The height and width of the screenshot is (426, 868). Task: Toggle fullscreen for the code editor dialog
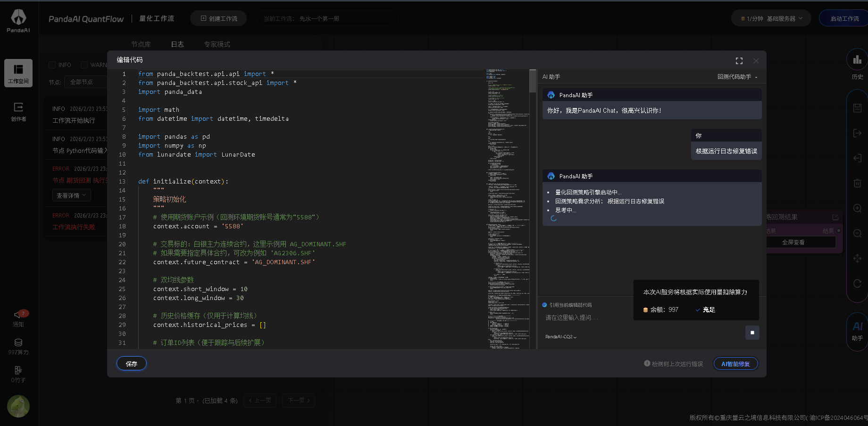click(739, 61)
